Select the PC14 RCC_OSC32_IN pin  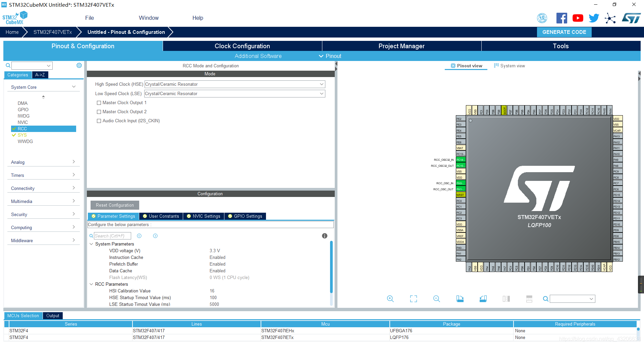click(461, 160)
